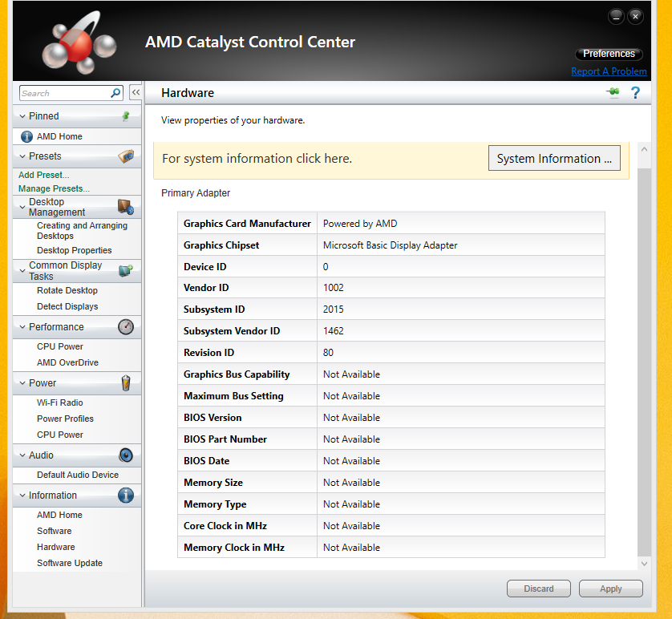Pin the Hardware page with the green pin icon

click(x=613, y=92)
